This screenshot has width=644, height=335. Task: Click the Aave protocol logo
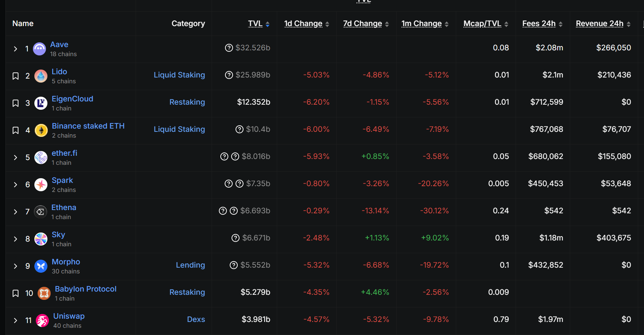(x=39, y=49)
